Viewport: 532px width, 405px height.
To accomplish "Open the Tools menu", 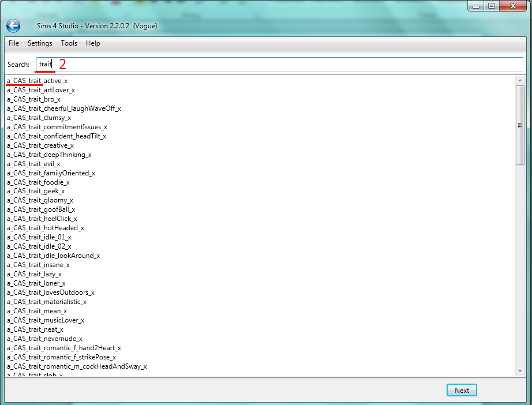I will (69, 43).
